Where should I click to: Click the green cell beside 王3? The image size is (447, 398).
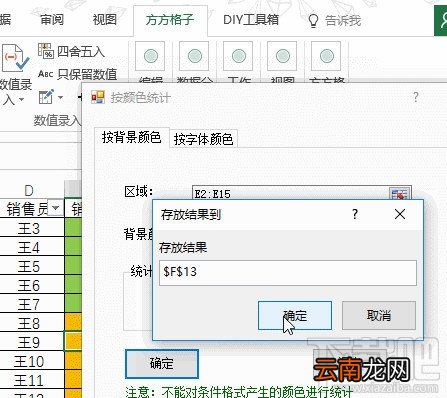click(x=73, y=228)
